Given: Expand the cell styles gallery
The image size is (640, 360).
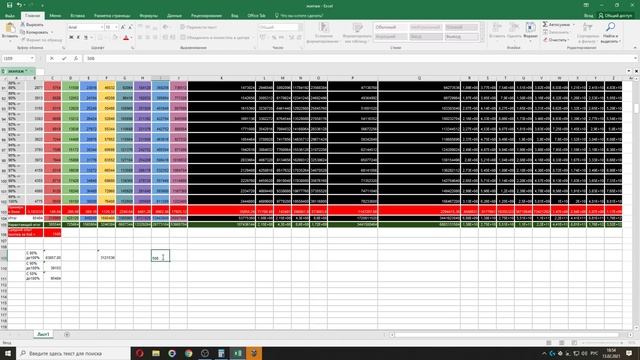Looking at the screenshot, I should pos(482,39).
